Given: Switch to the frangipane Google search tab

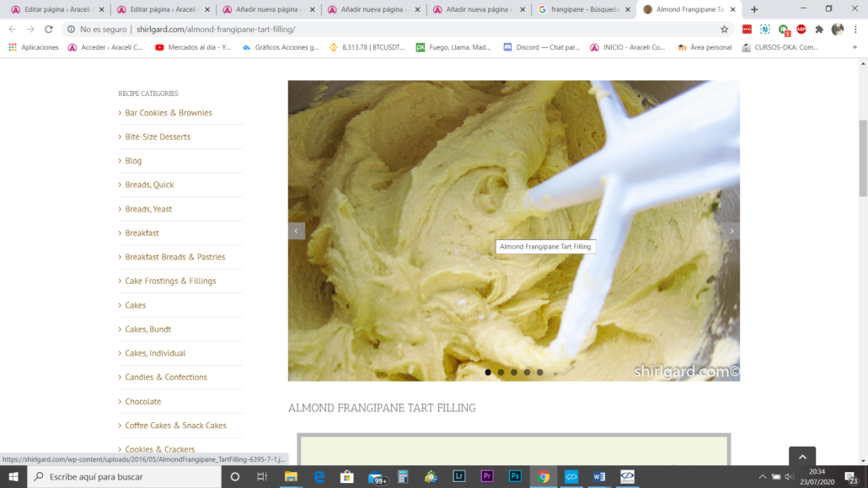Looking at the screenshot, I should click(x=583, y=9).
